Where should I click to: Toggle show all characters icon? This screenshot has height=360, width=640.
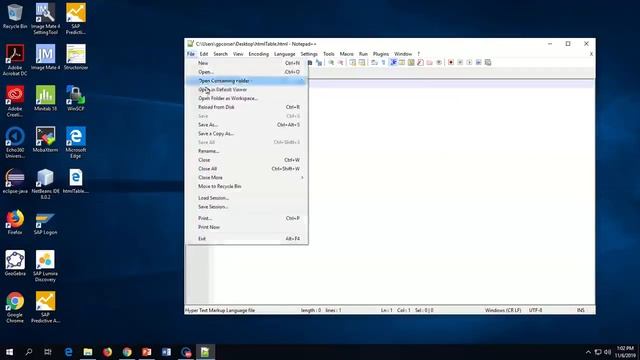pyautogui.click(x=383, y=62)
